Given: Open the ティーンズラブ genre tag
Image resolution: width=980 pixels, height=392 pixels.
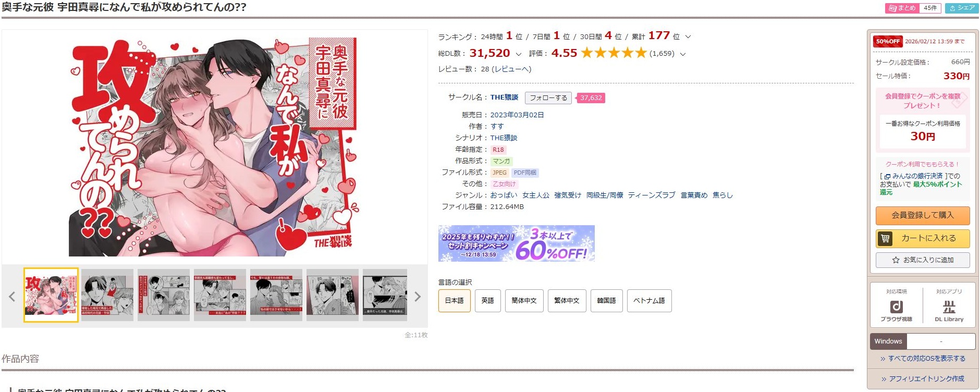Looking at the screenshot, I should (x=652, y=195).
